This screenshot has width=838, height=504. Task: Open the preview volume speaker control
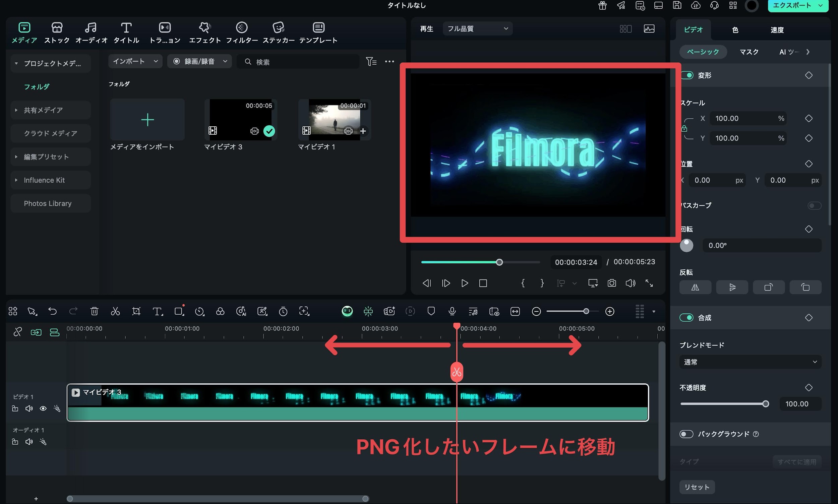pyautogui.click(x=631, y=283)
